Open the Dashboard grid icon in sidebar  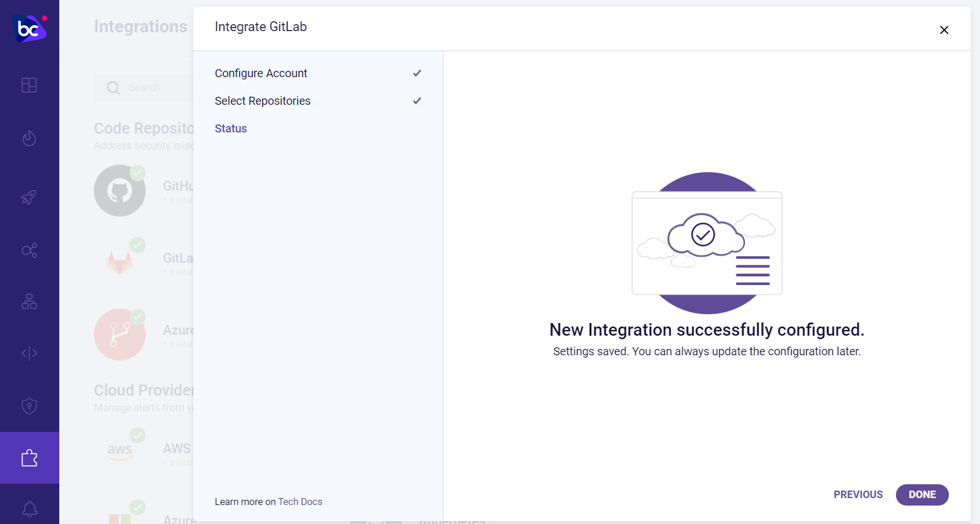(29, 85)
